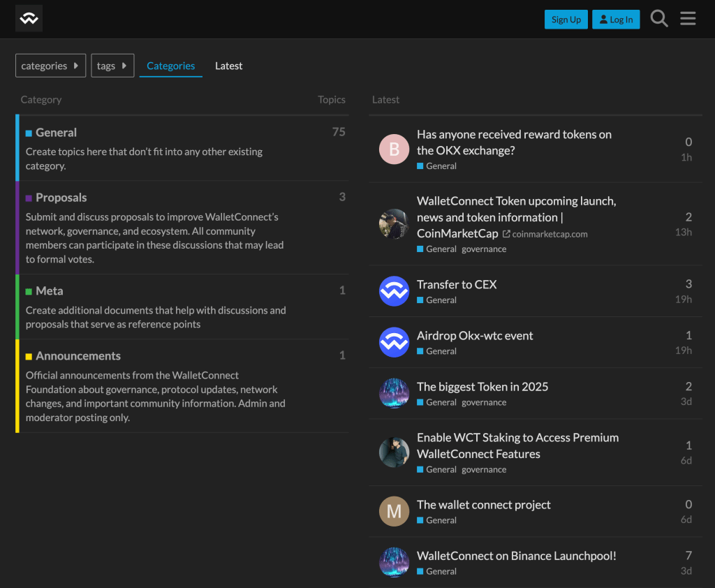Viewport: 715px width, 588px height.
Task: Open the galaxy avatar on Binance Launchpool topic
Action: point(394,562)
